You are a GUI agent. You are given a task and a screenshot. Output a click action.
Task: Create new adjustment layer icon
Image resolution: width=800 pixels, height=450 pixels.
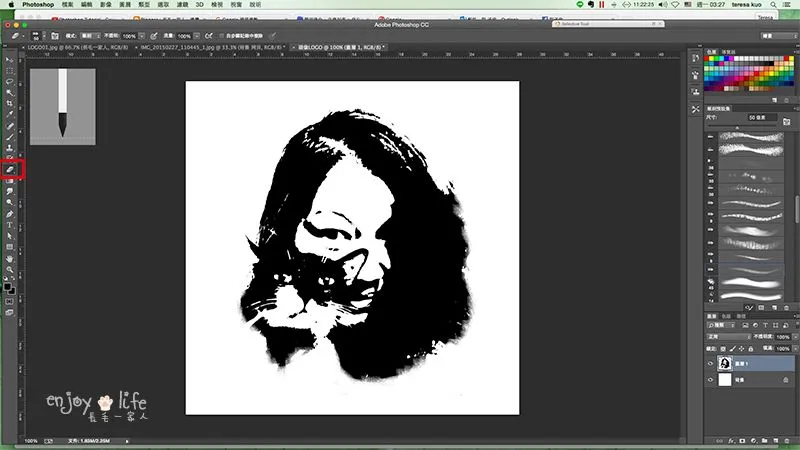pyautogui.click(x=753, y=440)
